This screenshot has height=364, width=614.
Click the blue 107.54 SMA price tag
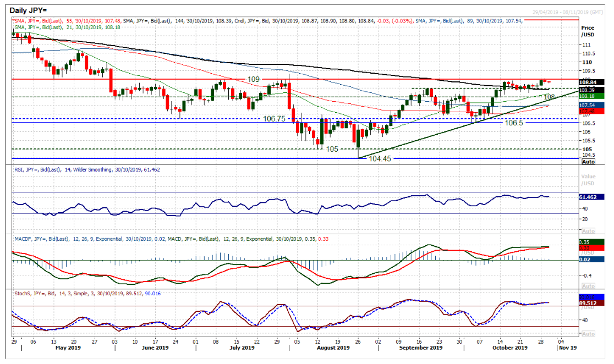(x=588, y=105)
